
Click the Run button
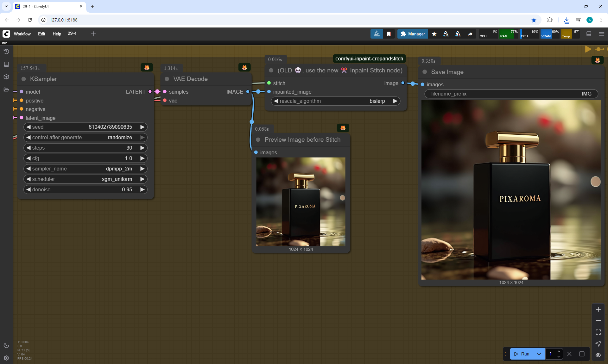coord(522,354)
